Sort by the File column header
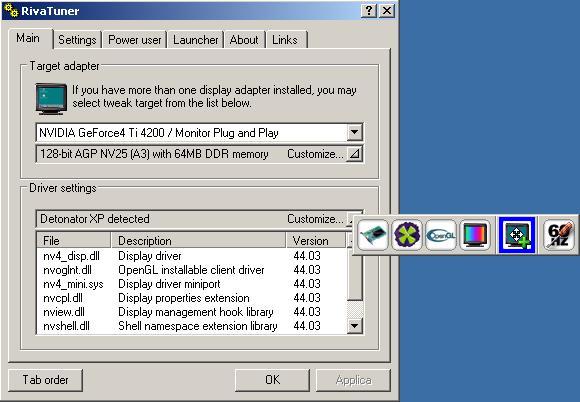Viewport: 580px width, 402px height. [x=74, y=241]
